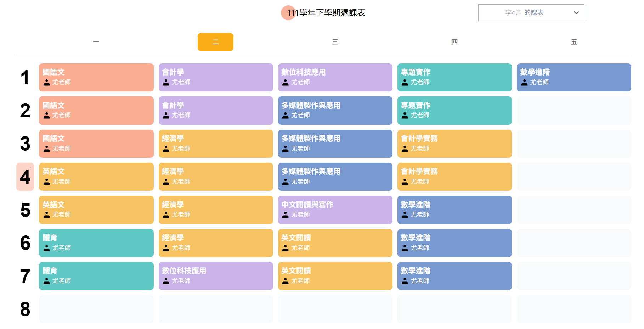Open Thursday period 7 數學進階 card
The image size is (644, 329).
pyautogui.click(x=454, y=276)
